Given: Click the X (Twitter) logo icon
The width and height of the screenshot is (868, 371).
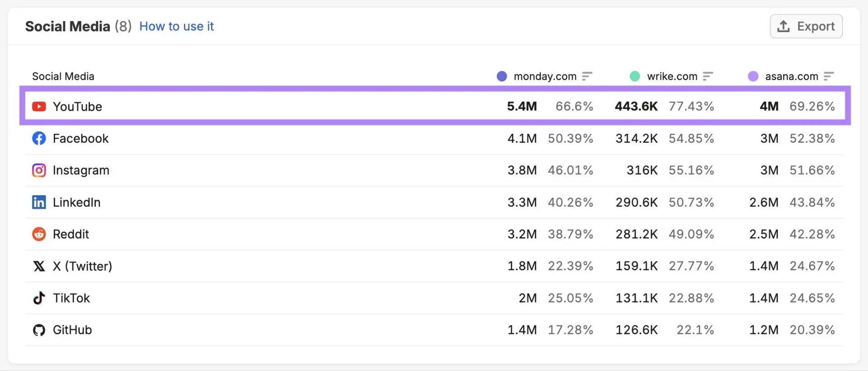Looking at the screenshot, I should click(39, 266).
